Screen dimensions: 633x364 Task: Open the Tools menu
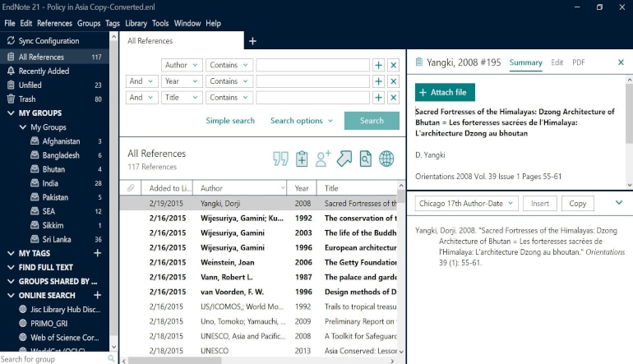[x=160, y=23]
